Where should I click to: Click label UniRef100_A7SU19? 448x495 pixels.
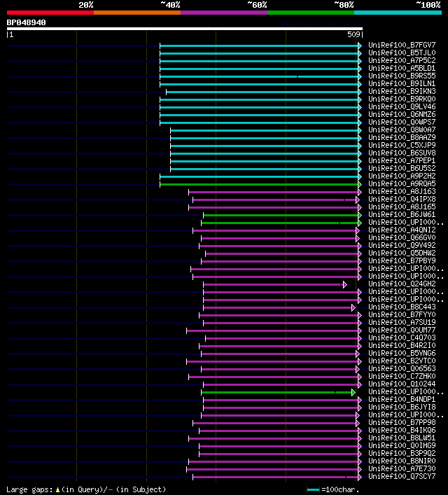click(402, 322)
